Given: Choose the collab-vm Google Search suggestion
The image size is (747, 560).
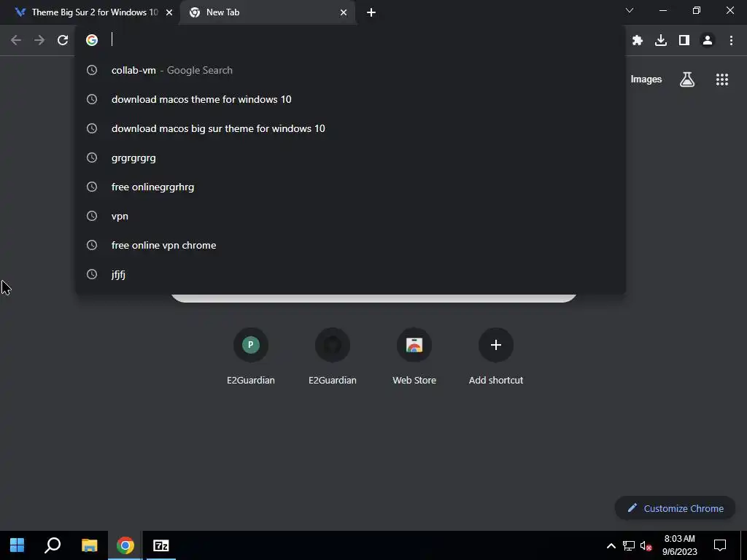Looking at the screenshot, I should (x=350, y=70).
